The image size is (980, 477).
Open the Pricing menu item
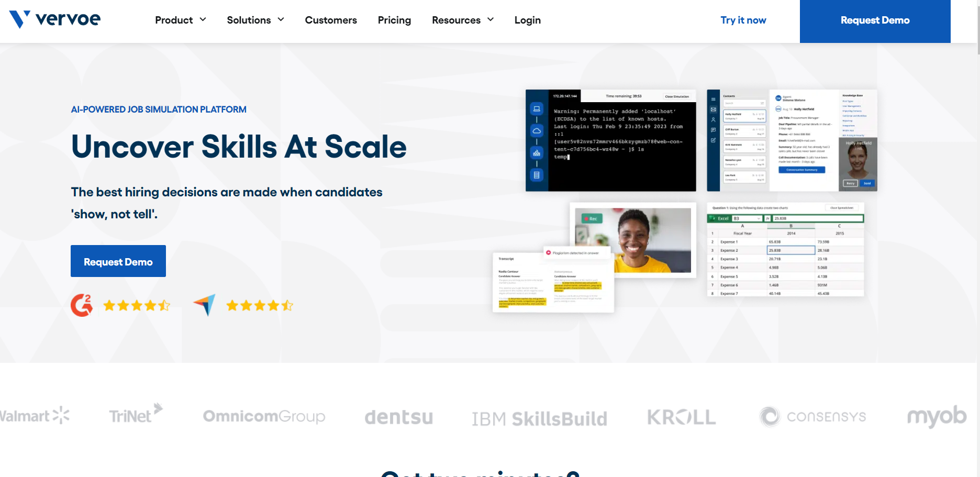point(394,20)
